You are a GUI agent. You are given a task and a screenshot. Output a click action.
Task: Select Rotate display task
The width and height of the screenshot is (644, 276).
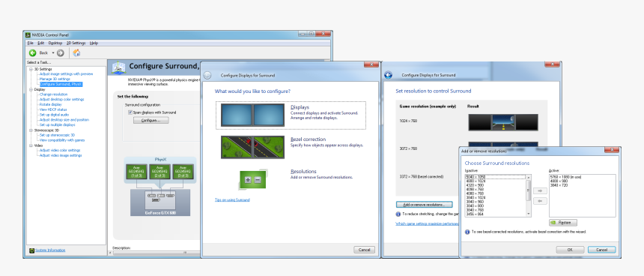point(50,104)
